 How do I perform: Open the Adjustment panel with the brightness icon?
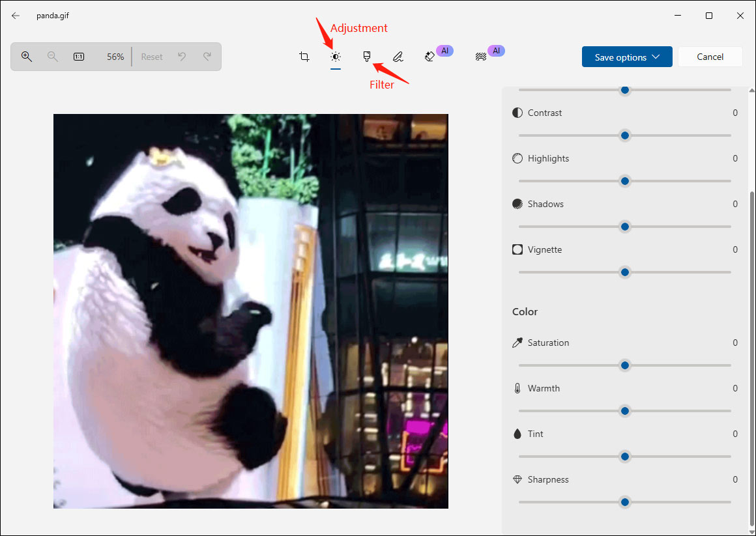pos(335,57)
